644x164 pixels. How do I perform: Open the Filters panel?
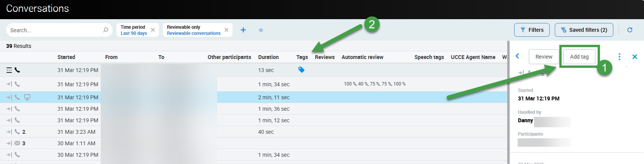point(532,30)
